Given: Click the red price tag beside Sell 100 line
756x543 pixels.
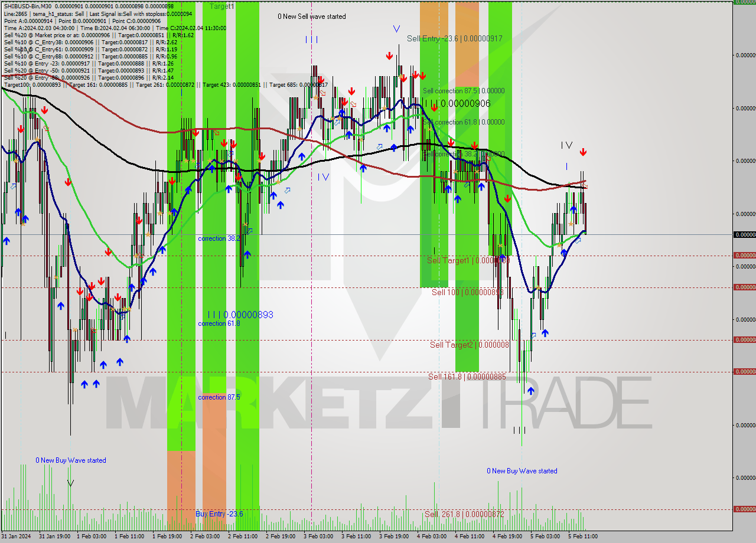Looking at the screenshot, I should point(744,287).
